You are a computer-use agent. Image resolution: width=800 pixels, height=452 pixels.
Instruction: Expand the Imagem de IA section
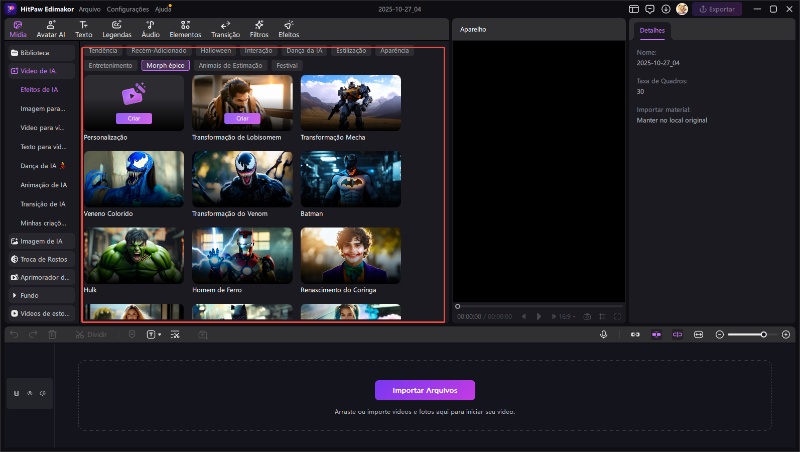click(x=41, y=241)
